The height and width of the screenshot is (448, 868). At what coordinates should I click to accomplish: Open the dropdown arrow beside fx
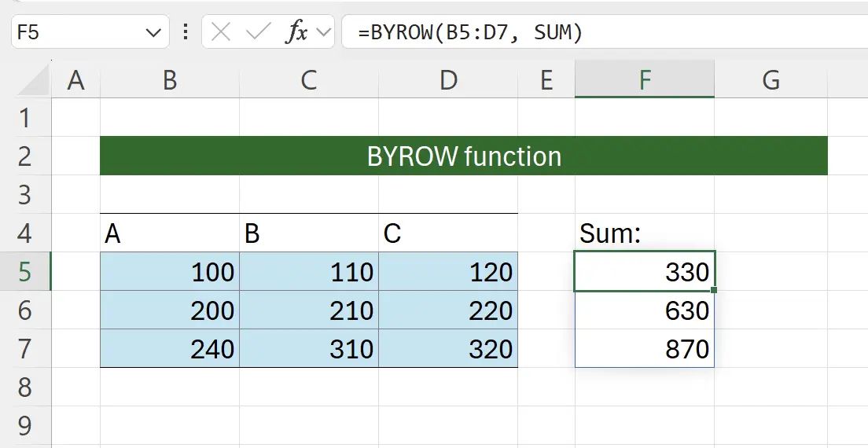[x=322, y=32]
